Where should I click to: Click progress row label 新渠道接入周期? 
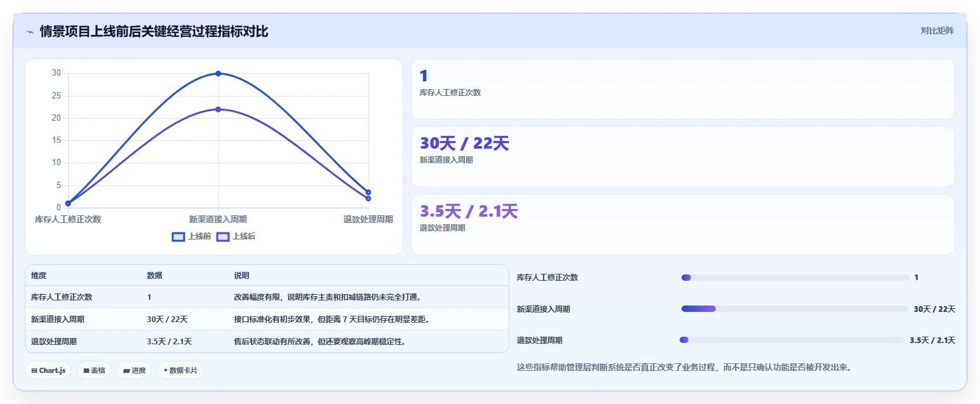click(x=544, y=309)
